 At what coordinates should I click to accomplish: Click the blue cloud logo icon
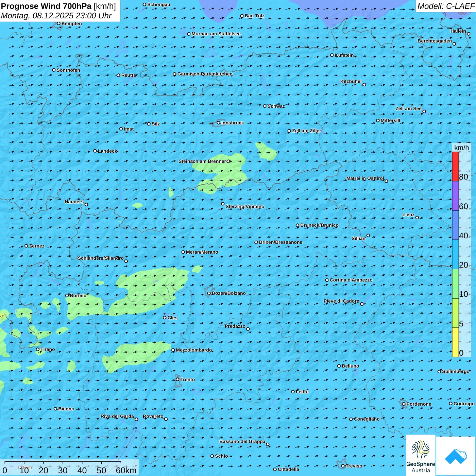(456, 456)
